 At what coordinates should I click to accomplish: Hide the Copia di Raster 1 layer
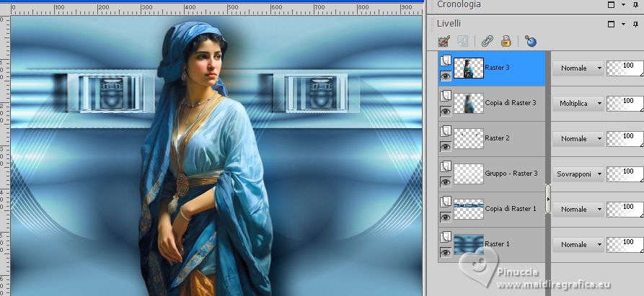point(446,217)
